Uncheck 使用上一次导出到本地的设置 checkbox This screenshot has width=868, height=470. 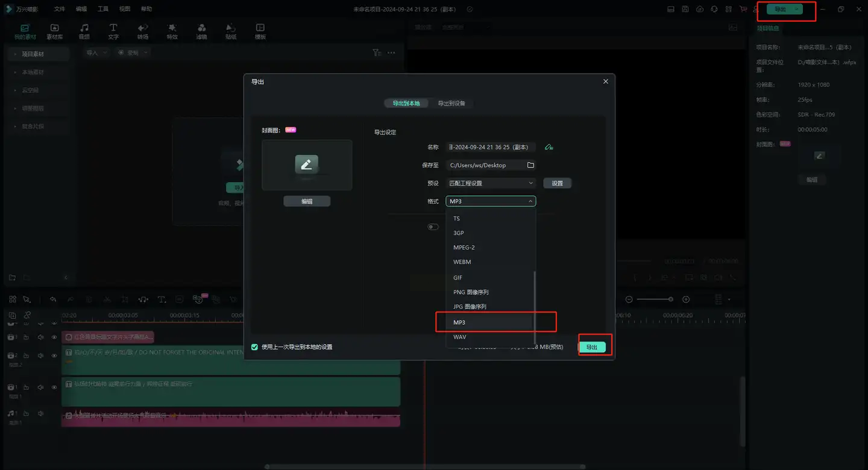coord(254,347)
